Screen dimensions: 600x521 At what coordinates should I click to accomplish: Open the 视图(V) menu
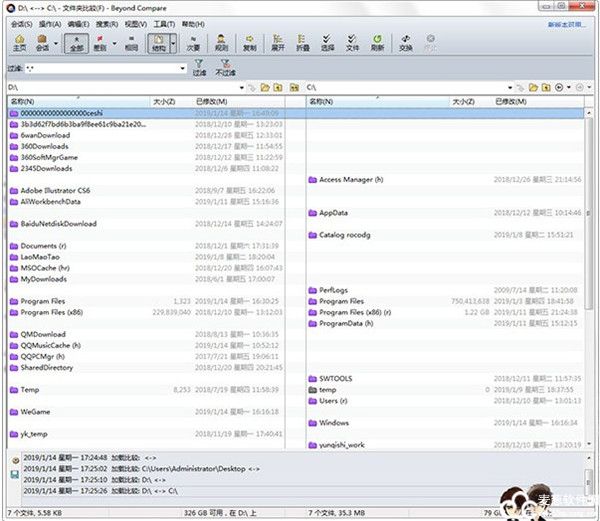pos(136,24)
